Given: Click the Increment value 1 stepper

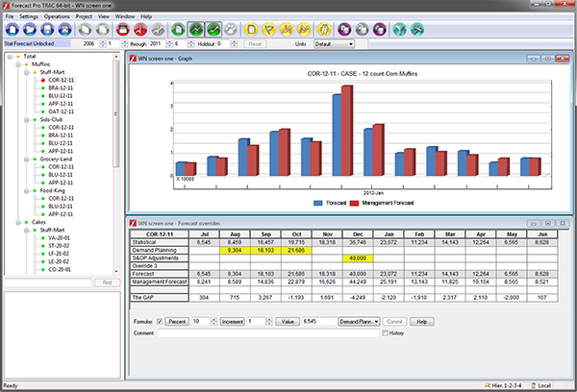Looking at the screenshot, I should 269,322.
